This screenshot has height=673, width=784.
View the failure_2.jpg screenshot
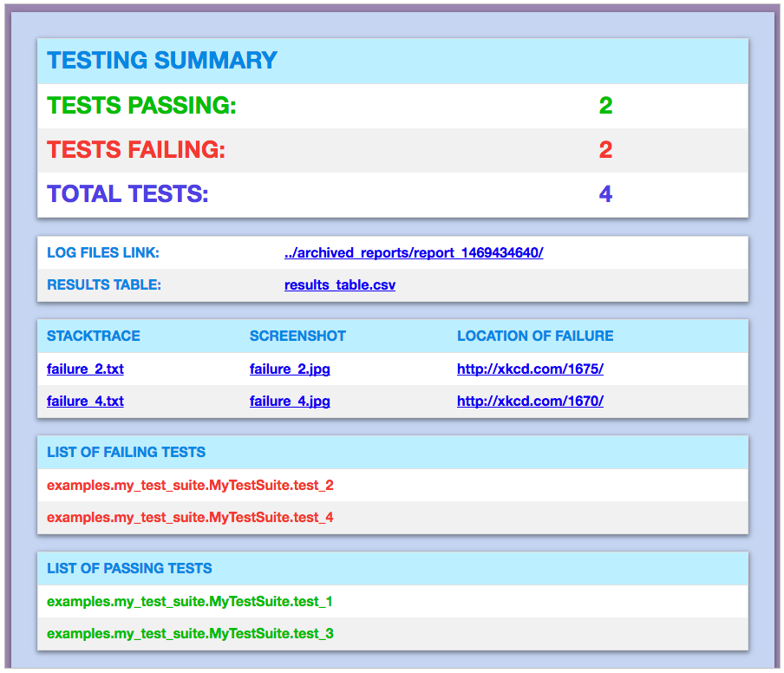point(290,369)
